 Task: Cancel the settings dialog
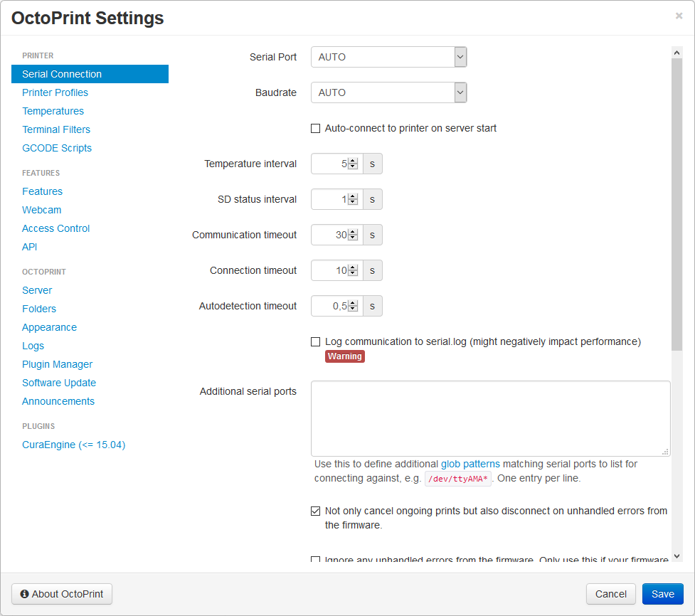point(611,594)
